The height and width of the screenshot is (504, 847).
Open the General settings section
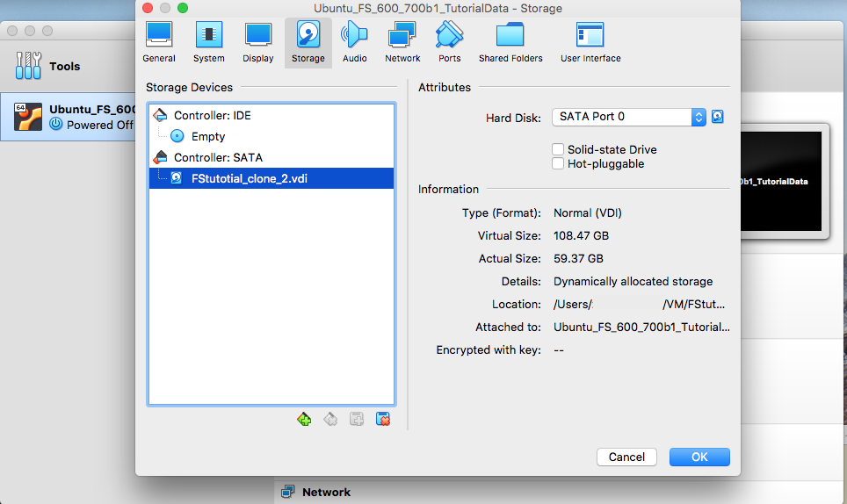pos(159,42)
